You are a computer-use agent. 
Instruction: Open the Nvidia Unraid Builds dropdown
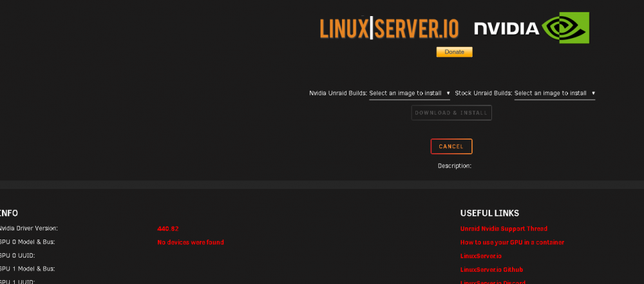click(410, 93)
